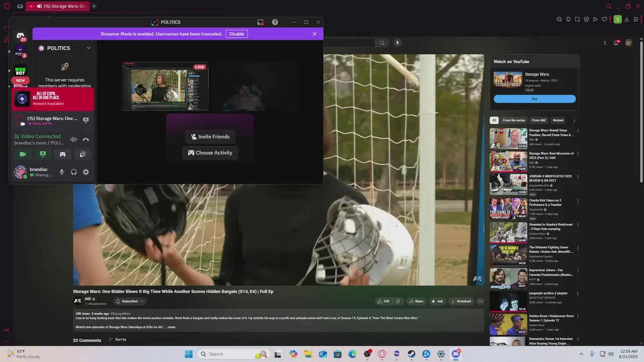Click YouTube search magnifier button
This screenshot has width=644, height=362.
[382, 43]
